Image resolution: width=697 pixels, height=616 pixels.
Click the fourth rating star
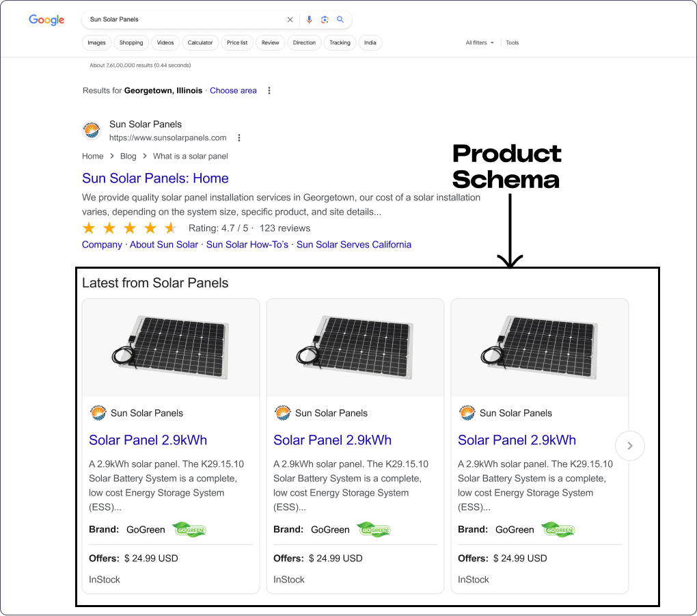(x=150, y=228)
